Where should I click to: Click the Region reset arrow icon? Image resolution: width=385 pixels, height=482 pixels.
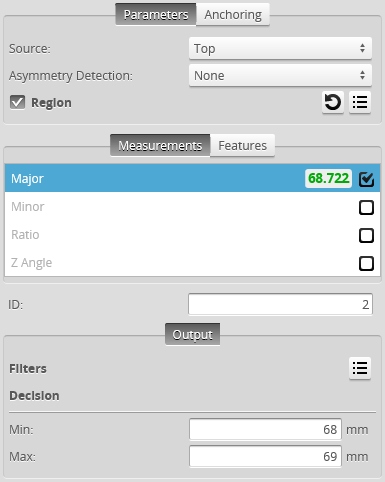333,102
